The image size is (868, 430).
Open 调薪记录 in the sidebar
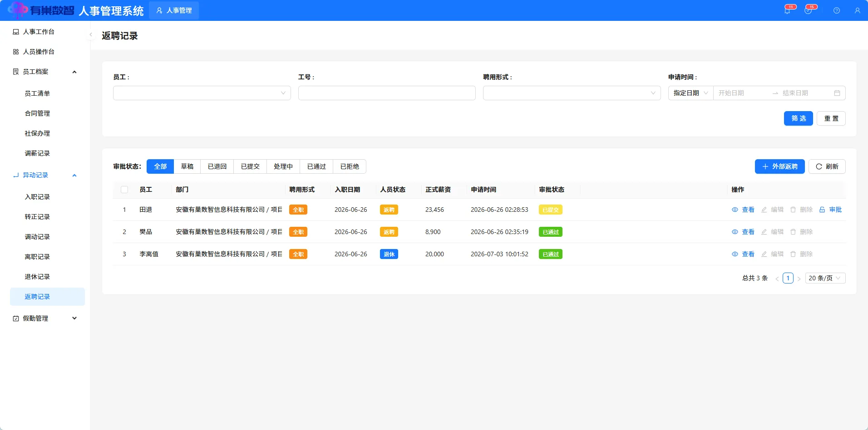point(37,153)
